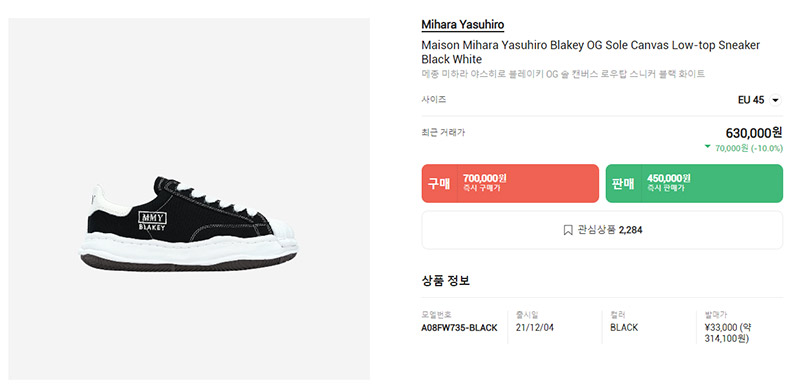Image resolution: width=800 pixels, height=387 pixels.
Task: Click the 70,000원 (-10.0%) price change text
Action: click(748, 148)
